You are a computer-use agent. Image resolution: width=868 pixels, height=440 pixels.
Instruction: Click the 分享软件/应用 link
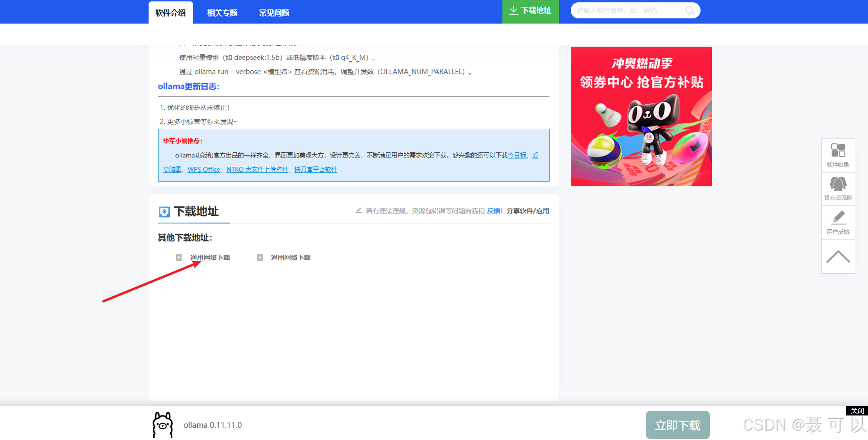point(527,211)
